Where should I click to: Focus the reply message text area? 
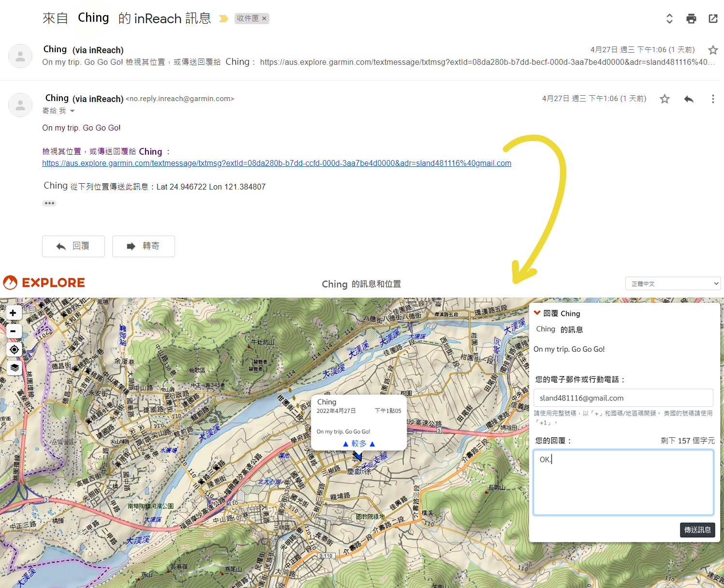(623, 483)
